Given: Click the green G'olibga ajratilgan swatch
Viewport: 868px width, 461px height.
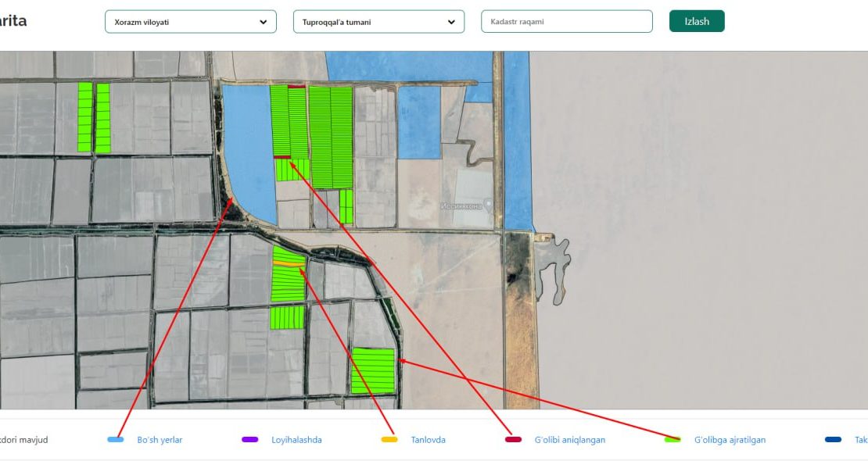Looking at the screenshot, I should point(673,440).
